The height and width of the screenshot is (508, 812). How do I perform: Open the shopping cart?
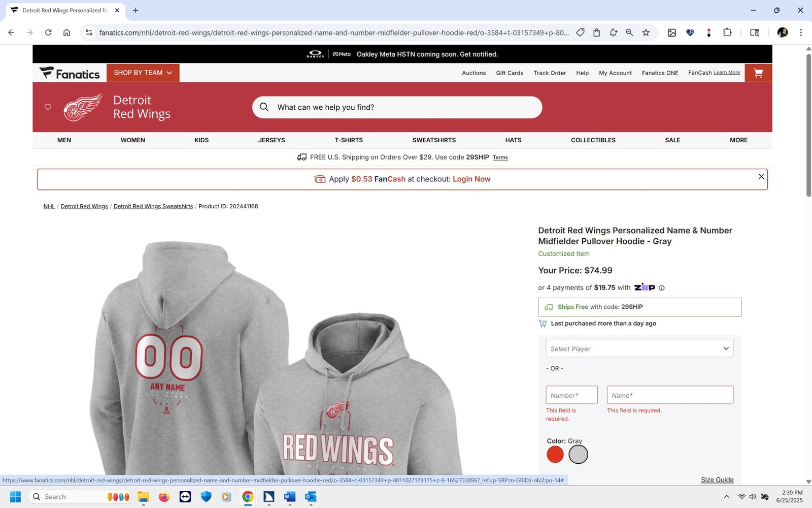pyautogui.click(x=758, y=73)
